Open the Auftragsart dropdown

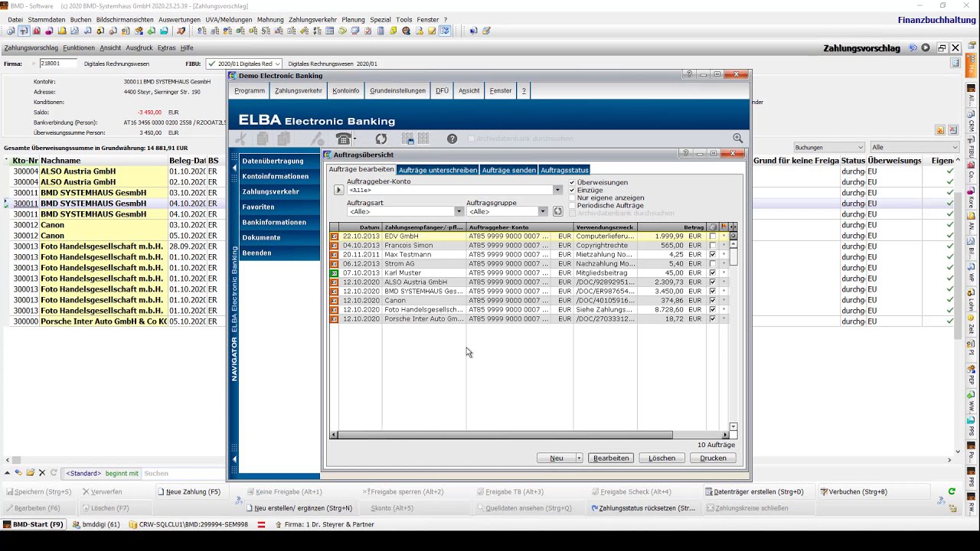pos(459,211)
